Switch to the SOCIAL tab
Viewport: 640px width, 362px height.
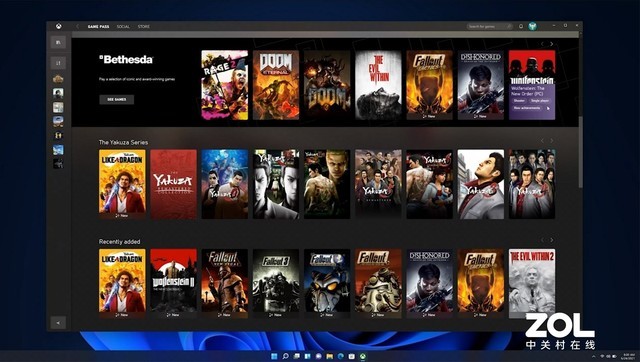click(123, 27)
